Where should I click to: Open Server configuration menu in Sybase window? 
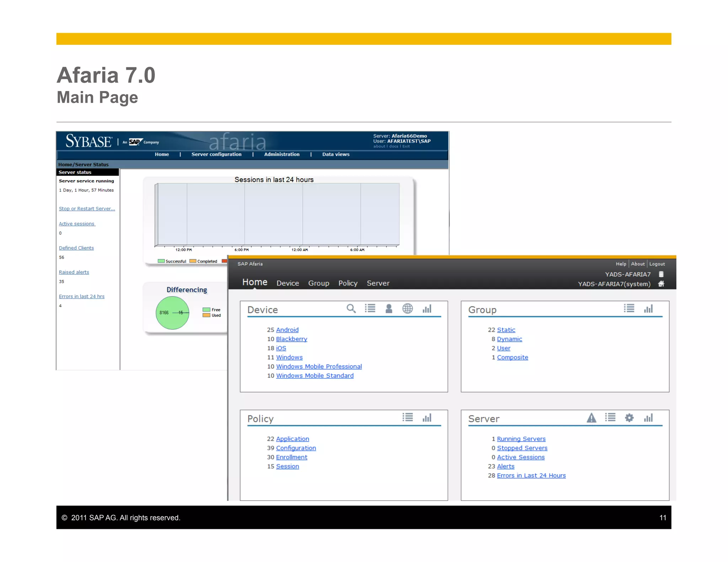pyautogui.click(x=216, y=154)
